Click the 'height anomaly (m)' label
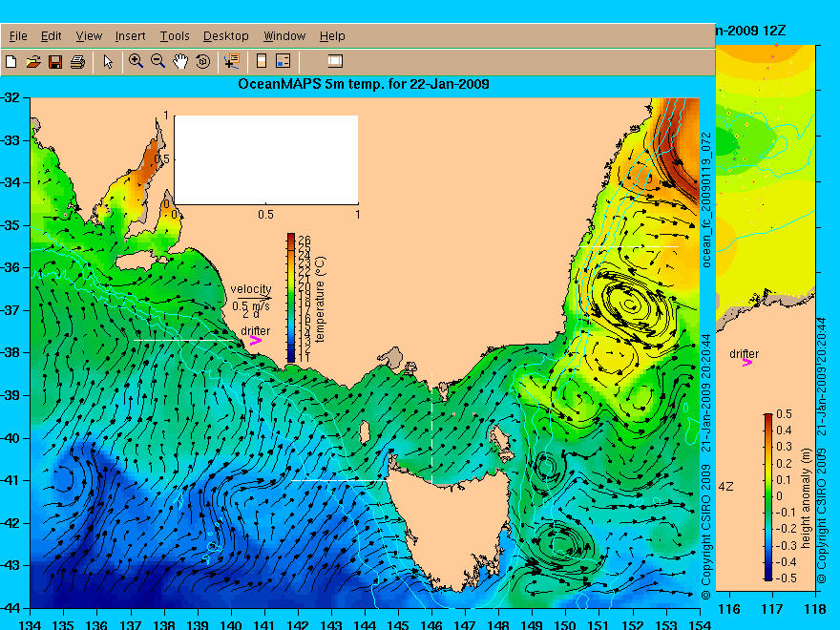 [806, 498]
